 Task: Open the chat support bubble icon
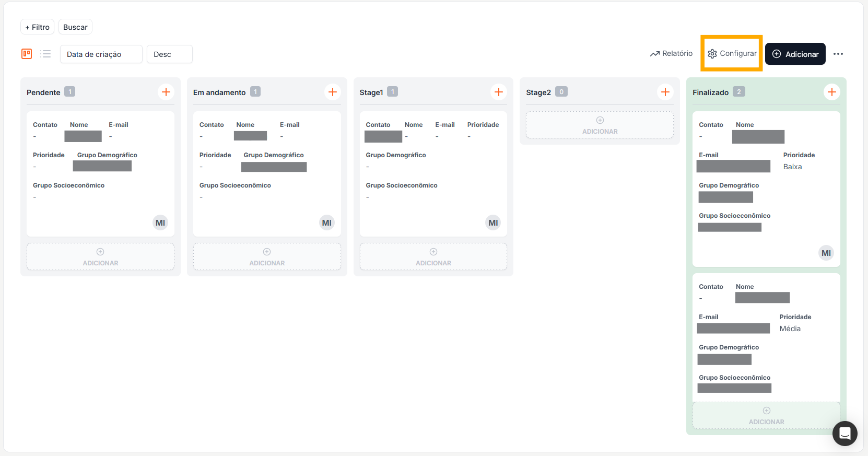[844, 433]
